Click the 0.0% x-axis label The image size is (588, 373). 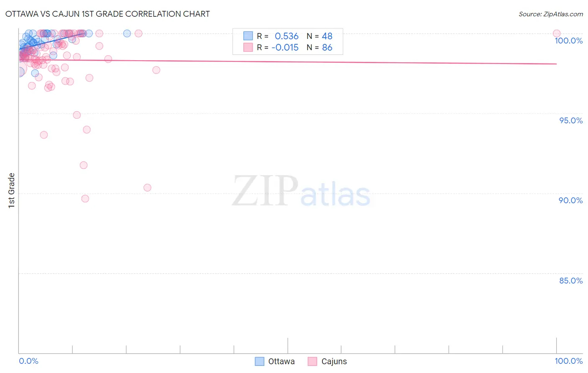[x=28, y=361]
